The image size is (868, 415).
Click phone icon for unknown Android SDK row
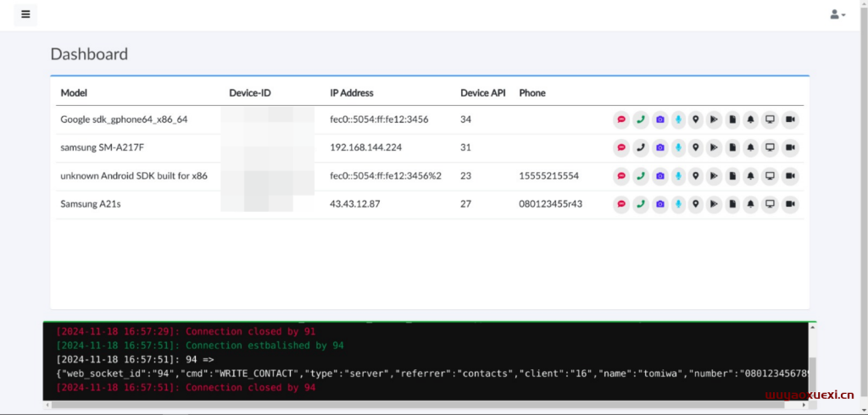[641, 176]
